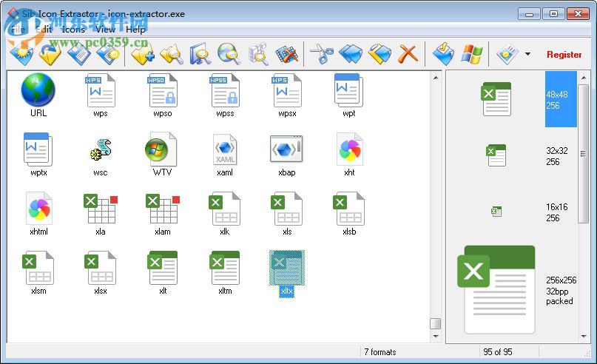597x364 pixels.
Task: Open the File menu
Action: (x=18, y=30)
